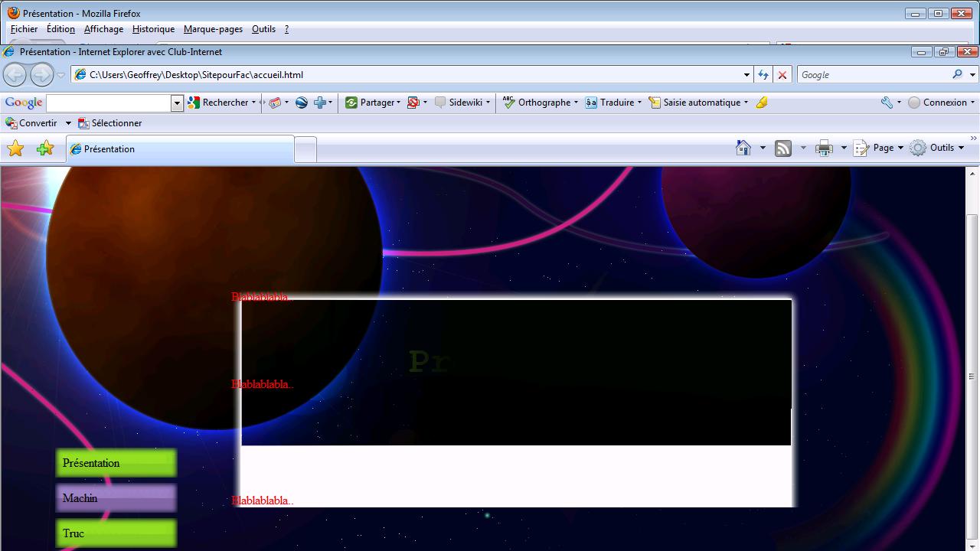Open the recent pages dropdown beside Forward
This screenshot has height=551, width=980.
pyautogui.click(x=61, y=75)
